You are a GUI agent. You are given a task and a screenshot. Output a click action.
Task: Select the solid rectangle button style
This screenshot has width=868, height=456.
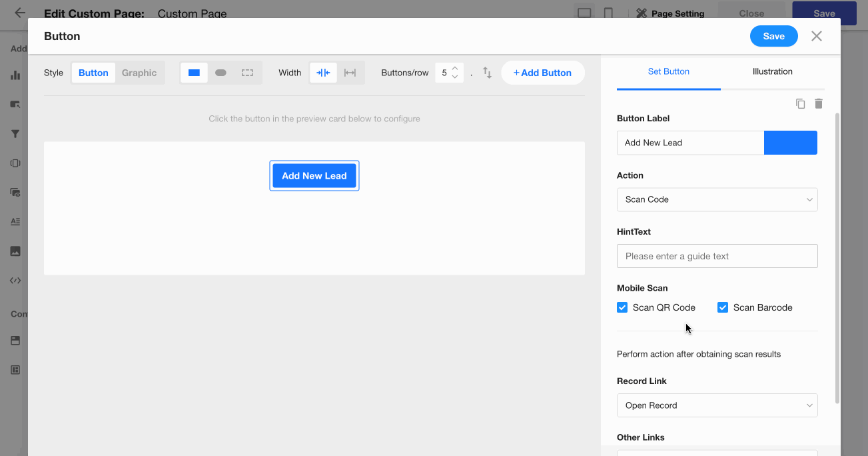[x=194, y=73]
